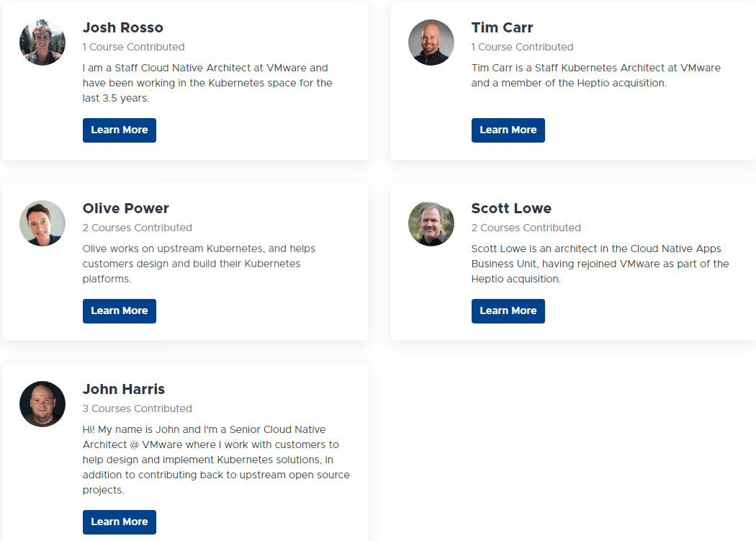Select "2 Courses Contributed" under Olive Power
This screenshot has height=541, width=756.
(x=137, y=228)
